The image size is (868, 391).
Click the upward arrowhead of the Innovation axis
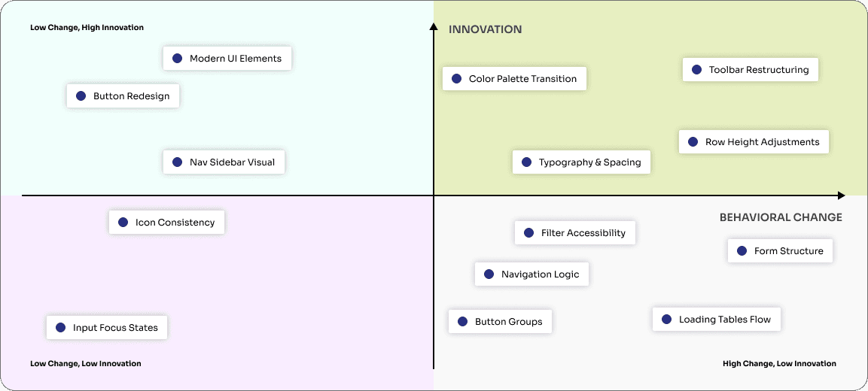[x=434, y=27]
